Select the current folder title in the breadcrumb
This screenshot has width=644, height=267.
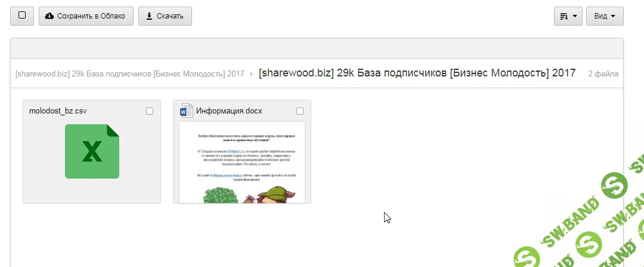pyautogui.click(x=417, y=73)
